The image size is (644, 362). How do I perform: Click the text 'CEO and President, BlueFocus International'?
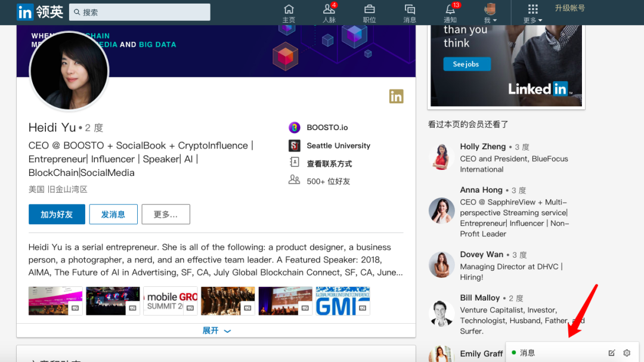click(514, 164)
